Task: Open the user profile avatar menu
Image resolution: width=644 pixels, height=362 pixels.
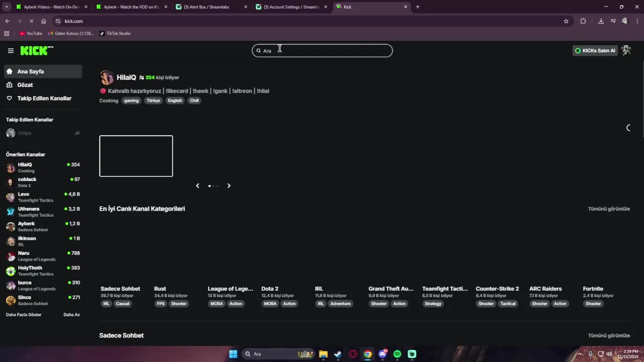Action: [x=626, y=50]
